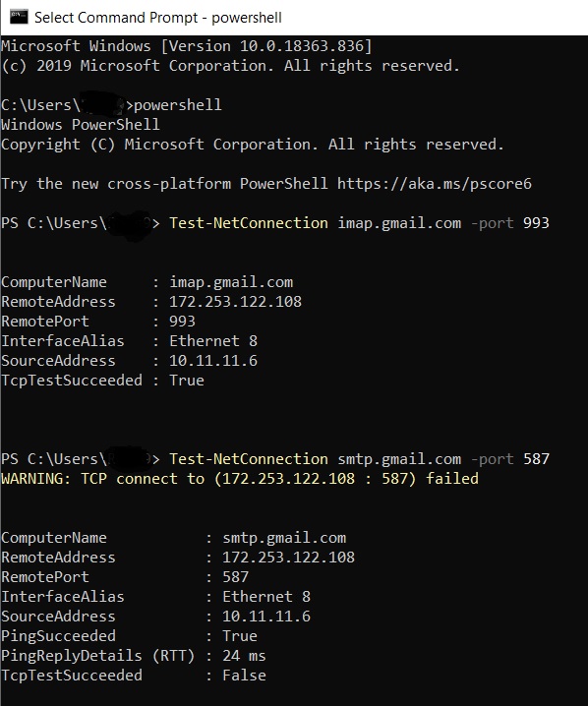Click the yellow WARNING TCP connect failed line

pos(240,479)
